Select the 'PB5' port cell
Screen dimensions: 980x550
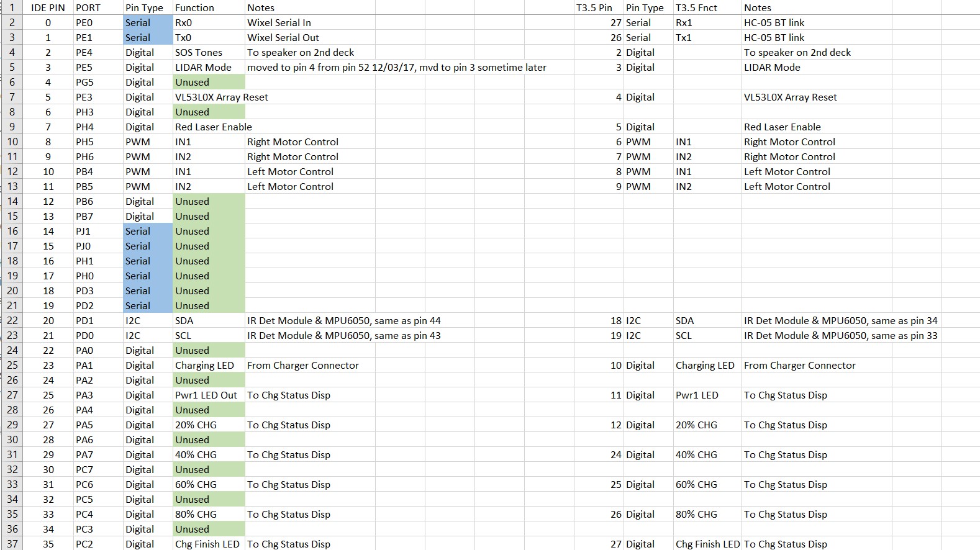(x=98, y=186)
